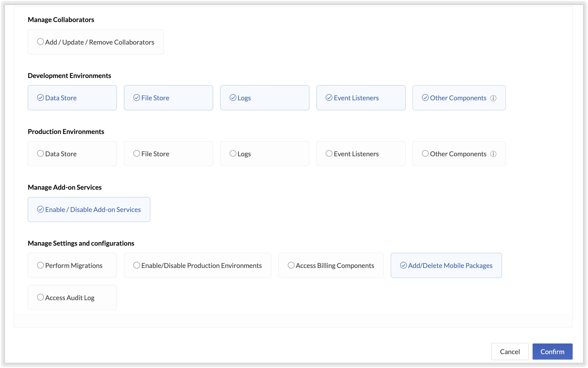Click the Cancel button

pos(510,351)
